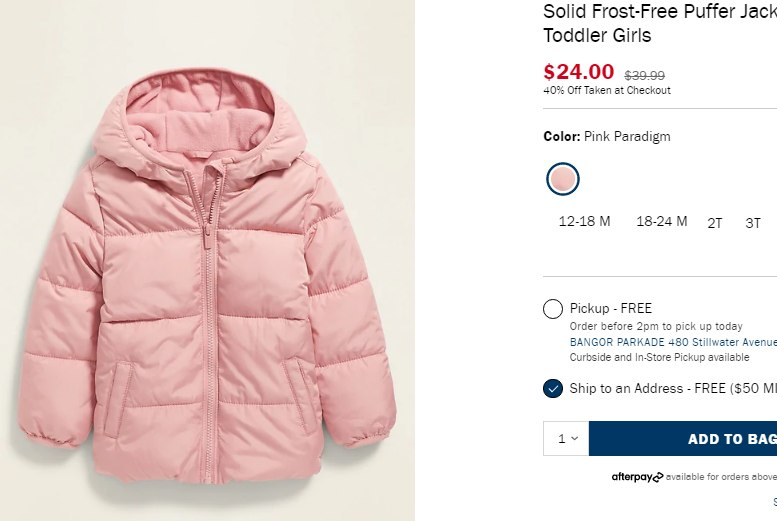Select size 18-24 M
Viewport: 777px width, 521px height.
click(661, 221)
